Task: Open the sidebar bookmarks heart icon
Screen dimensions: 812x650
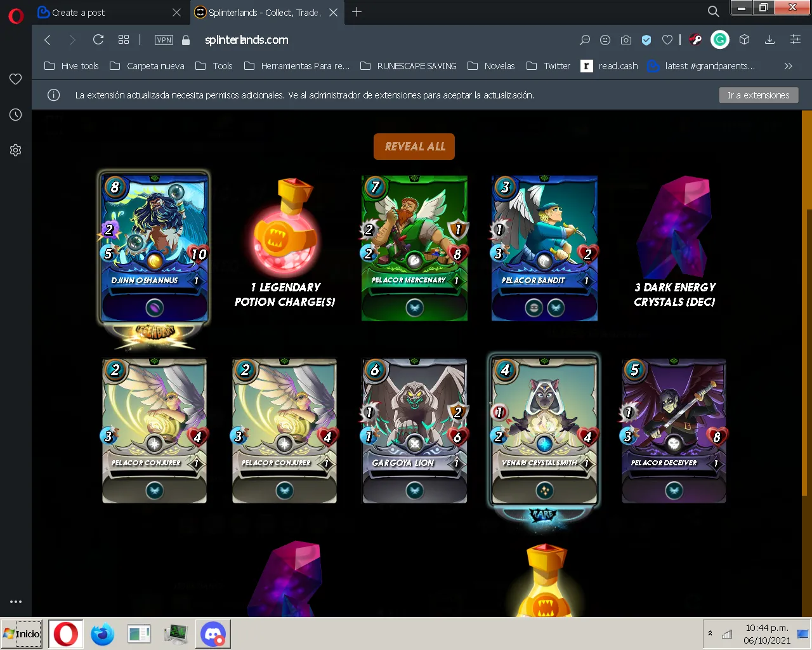Action: point(16,79)
